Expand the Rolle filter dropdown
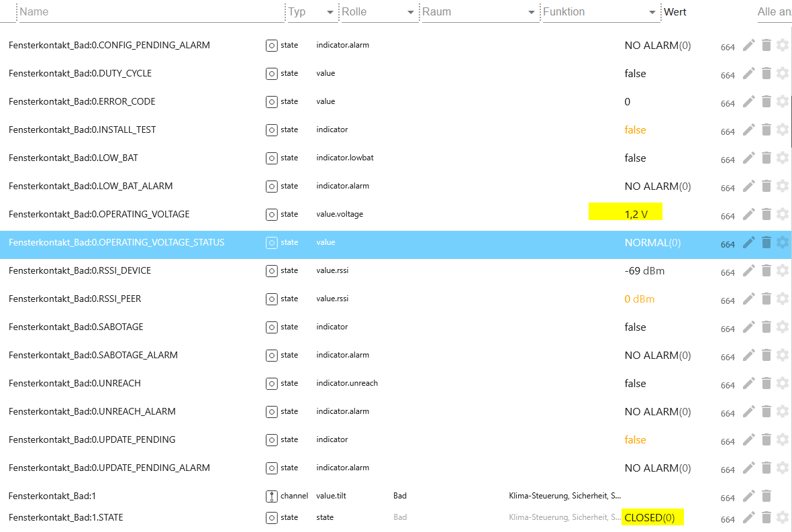Image resolution: width=792 pixels, height=532 pixels. [410, 12]
